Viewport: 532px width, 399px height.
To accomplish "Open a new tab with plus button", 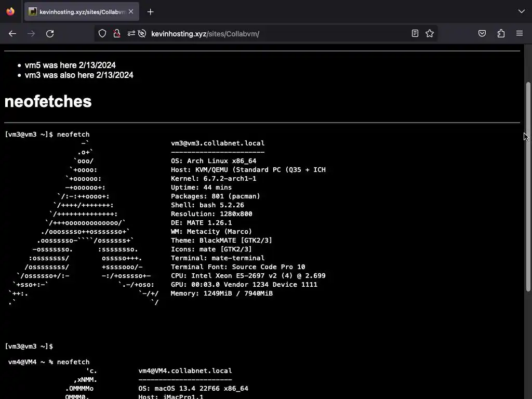I will [150, 12].
